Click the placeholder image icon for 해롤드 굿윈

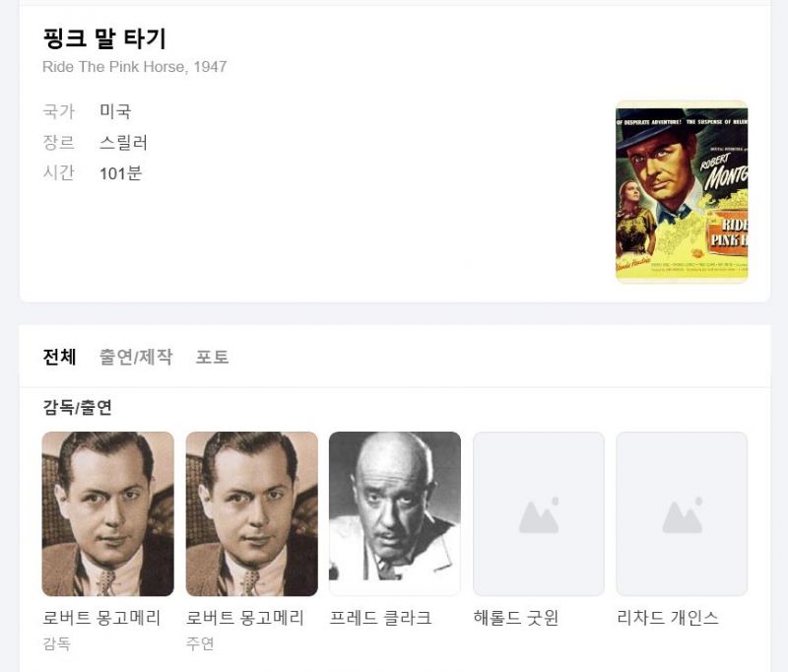(539, 514)
